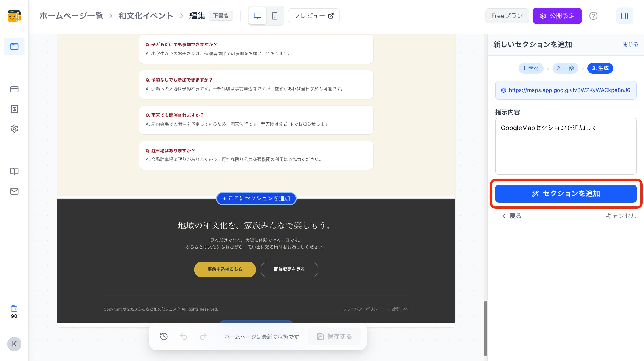This screenshot has width=644, height=361.
Task: Click the キャンセル link
Action: [621, 216]
